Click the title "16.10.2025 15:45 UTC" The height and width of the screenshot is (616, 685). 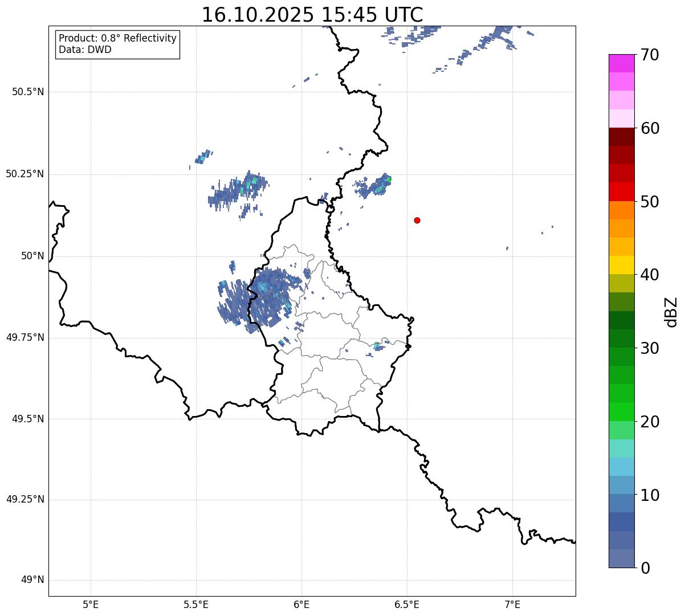(312, 15)
